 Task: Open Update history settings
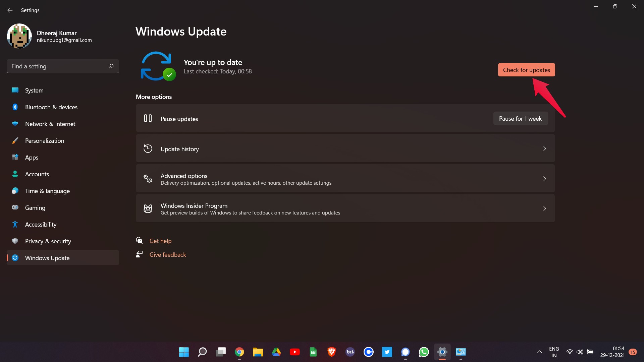[345, 148]
